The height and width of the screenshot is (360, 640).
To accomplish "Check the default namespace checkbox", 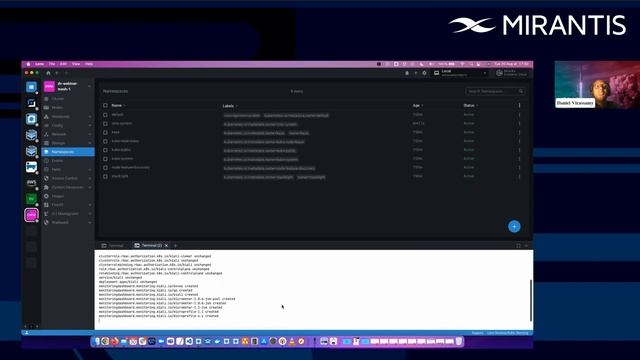I will pyautogui.click(x=105, y=115).
